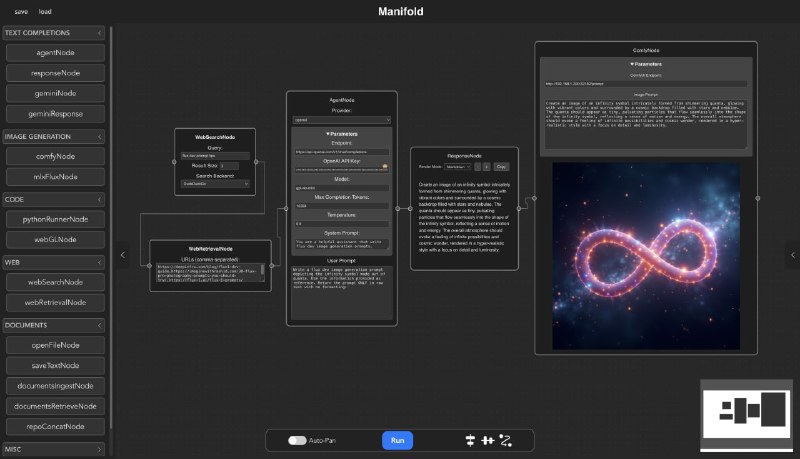Click the horizontal align layout icon
The width and height of the screenshot is (800, 459).
pos(487,440)
